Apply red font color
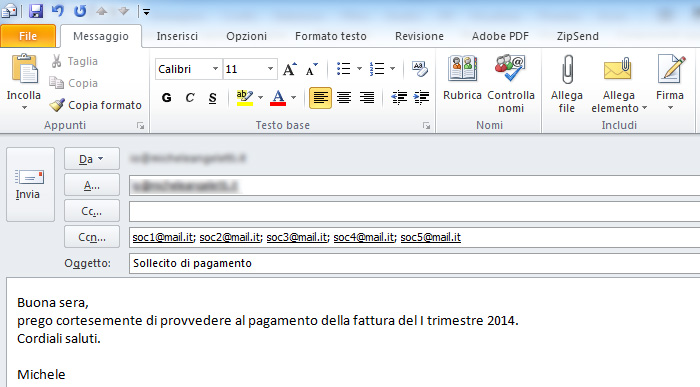Viewport: 700px width, 387px height. 278,98
